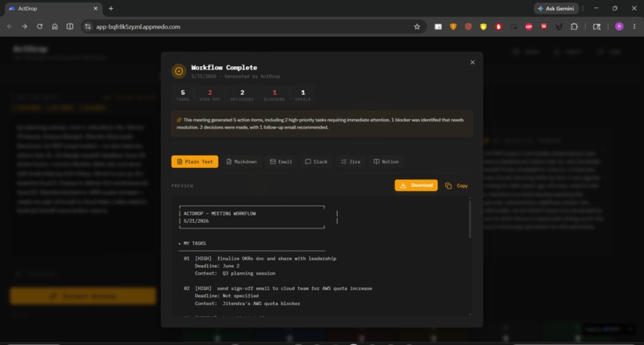Open the yellow shield extension
Screen dimensions: 644x345
tap(483, 26)
